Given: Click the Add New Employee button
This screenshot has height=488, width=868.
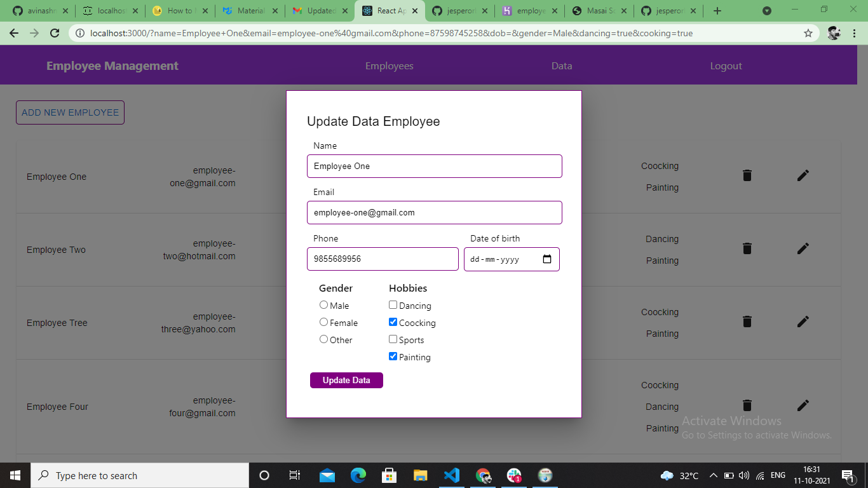Looking at the screenshot, I should (x=70, y=112).
